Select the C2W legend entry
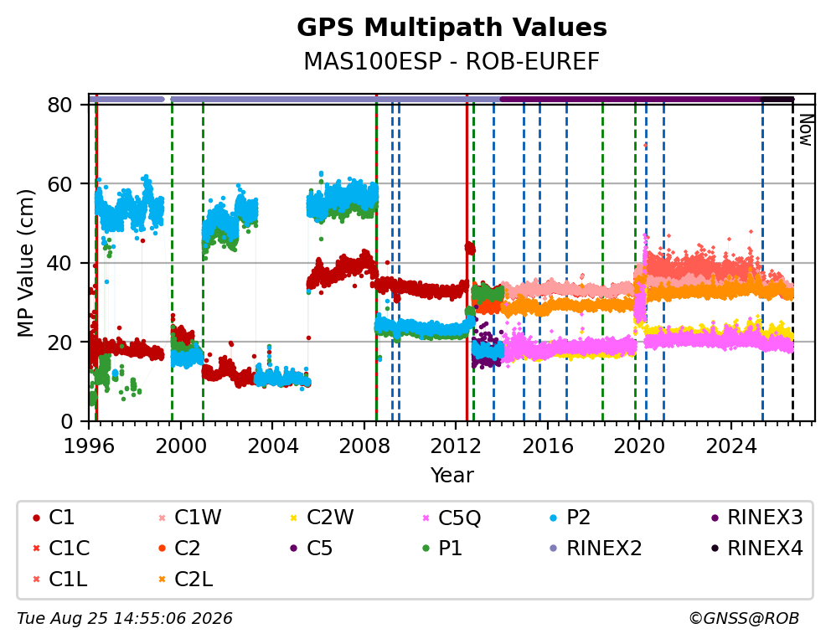Viewport: 831px width, 644px height. click(x=322, y=518)
